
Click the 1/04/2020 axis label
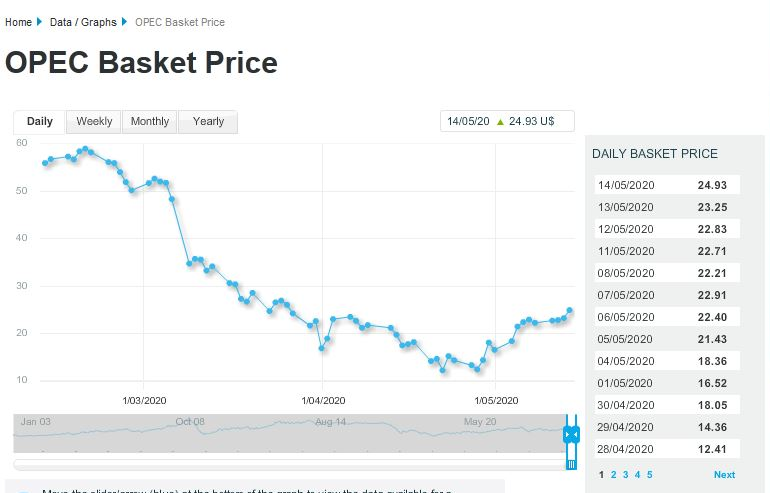323,401
